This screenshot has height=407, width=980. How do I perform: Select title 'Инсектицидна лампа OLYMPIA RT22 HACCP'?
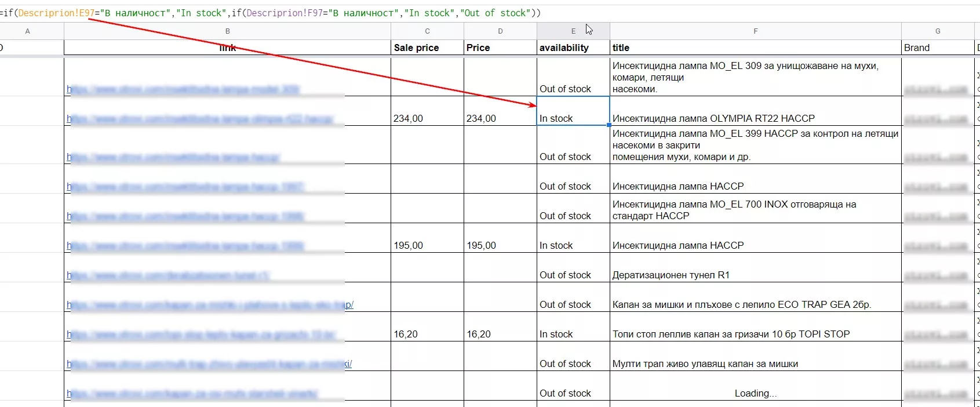coord(756,111)
